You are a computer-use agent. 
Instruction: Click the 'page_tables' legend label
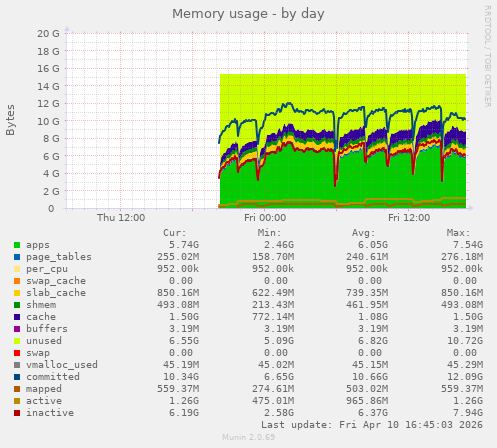59,257
